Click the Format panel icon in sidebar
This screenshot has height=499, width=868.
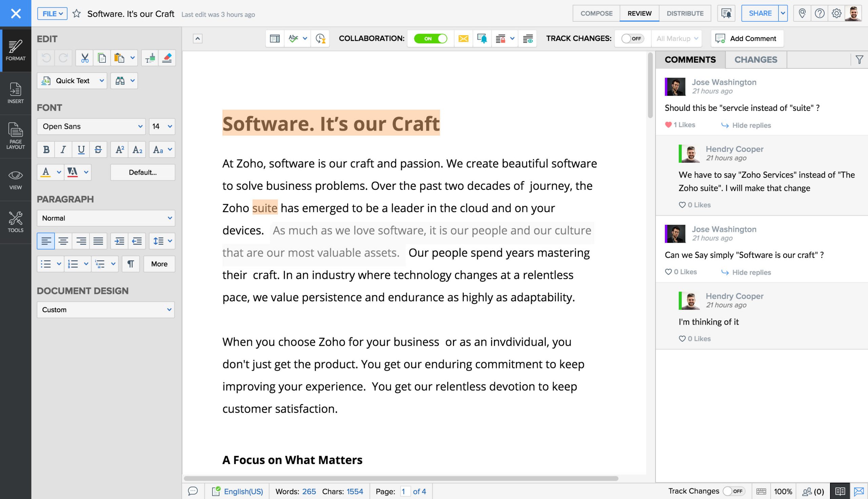16,50
